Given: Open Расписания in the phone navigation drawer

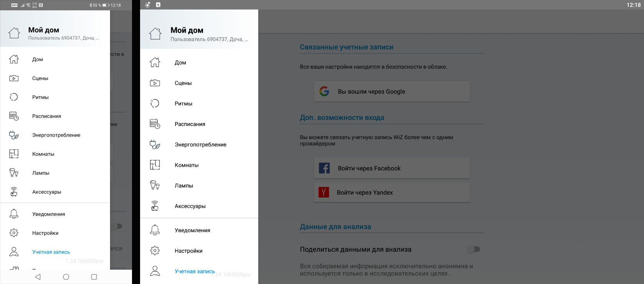Looking at the screenshot, I should click(x=46, y=116).
